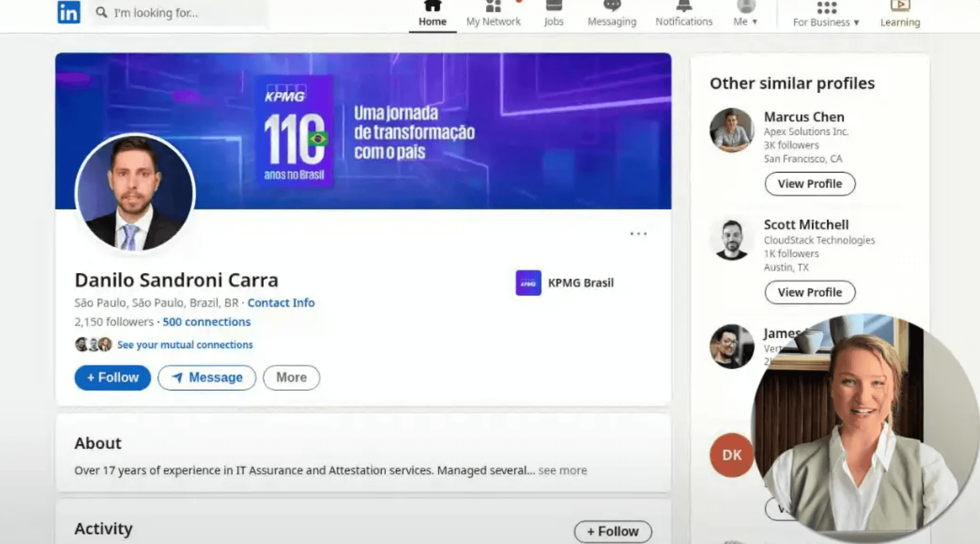Open the Jobs section
The image size is (980, 544).
click(553, 14)
